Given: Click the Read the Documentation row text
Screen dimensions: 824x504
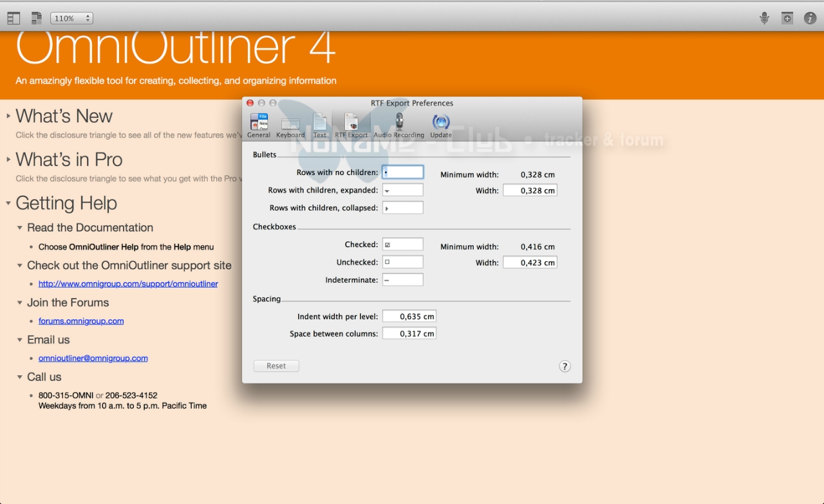Looking at the screenshot, I should coord(90,228).
